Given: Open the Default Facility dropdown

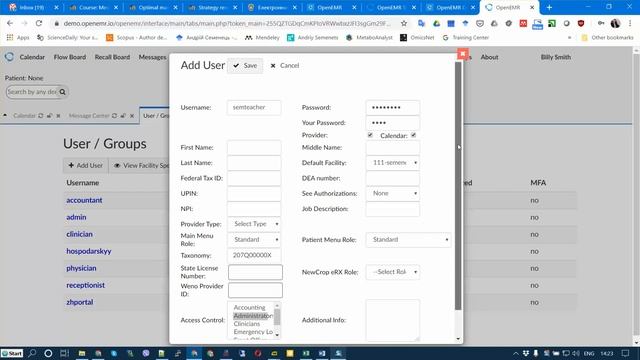Looking at the screenshot, I should 393,162.
